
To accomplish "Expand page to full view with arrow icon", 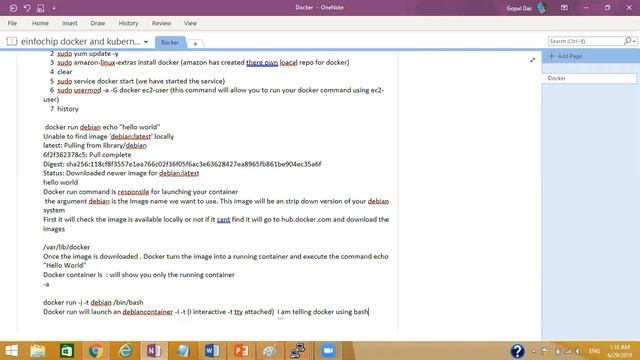I will [532, 60].
